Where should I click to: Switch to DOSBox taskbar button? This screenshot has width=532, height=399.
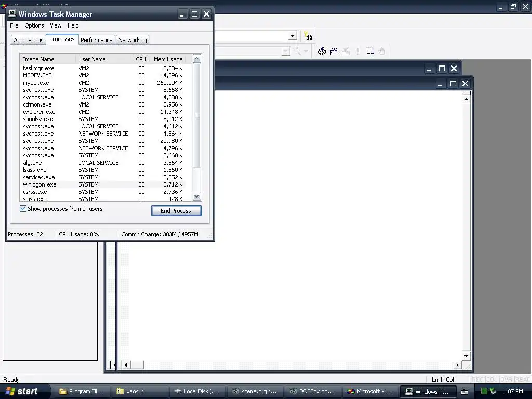click(312, 391)
